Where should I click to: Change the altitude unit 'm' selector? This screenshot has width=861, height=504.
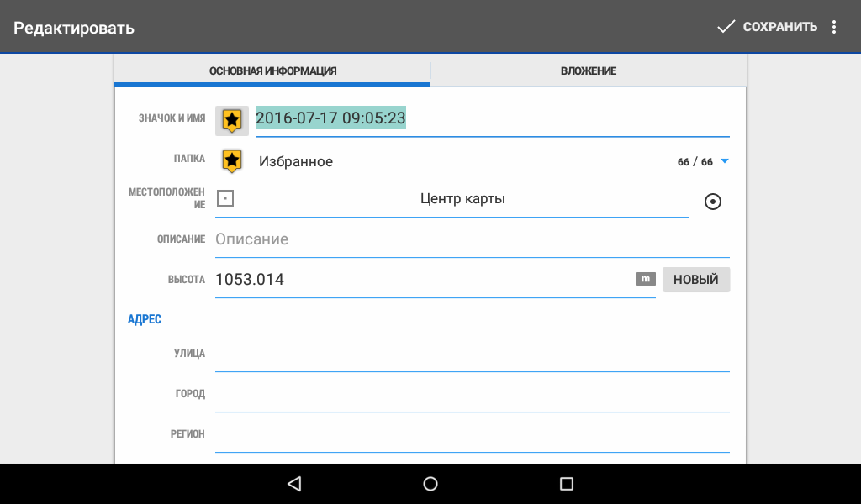click(645, 280)
